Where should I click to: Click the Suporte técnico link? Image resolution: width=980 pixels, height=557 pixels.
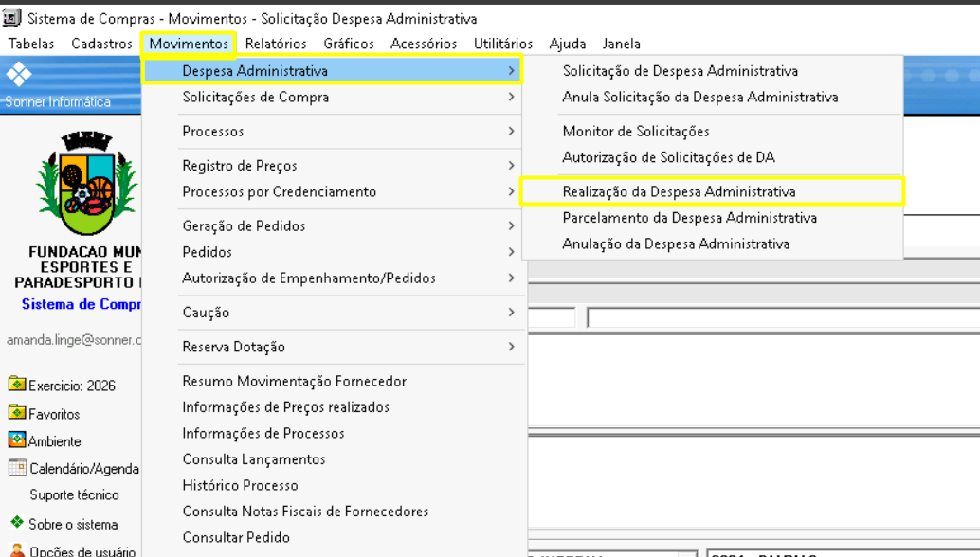pyautogui.click(x=74, y=494)
